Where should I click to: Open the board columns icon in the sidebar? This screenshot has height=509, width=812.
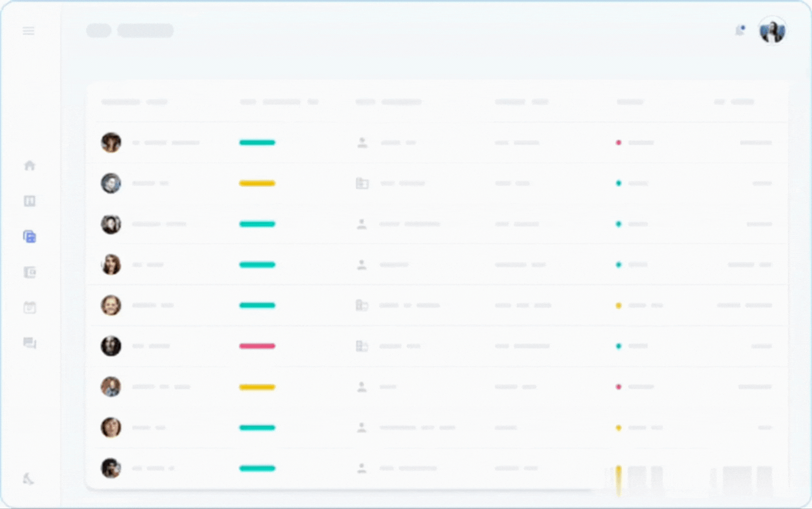30,201
